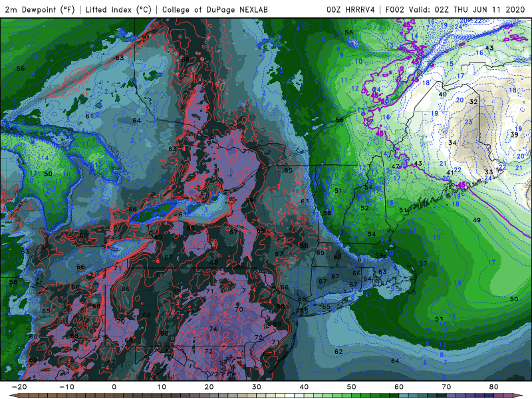Click the black '60' dewpoint value
The height and width of the screenshot is (399, 532).
[33, 336]
